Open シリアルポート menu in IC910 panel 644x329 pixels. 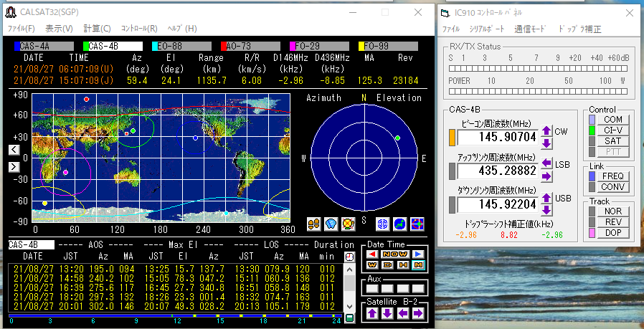[x=487, y=29]
